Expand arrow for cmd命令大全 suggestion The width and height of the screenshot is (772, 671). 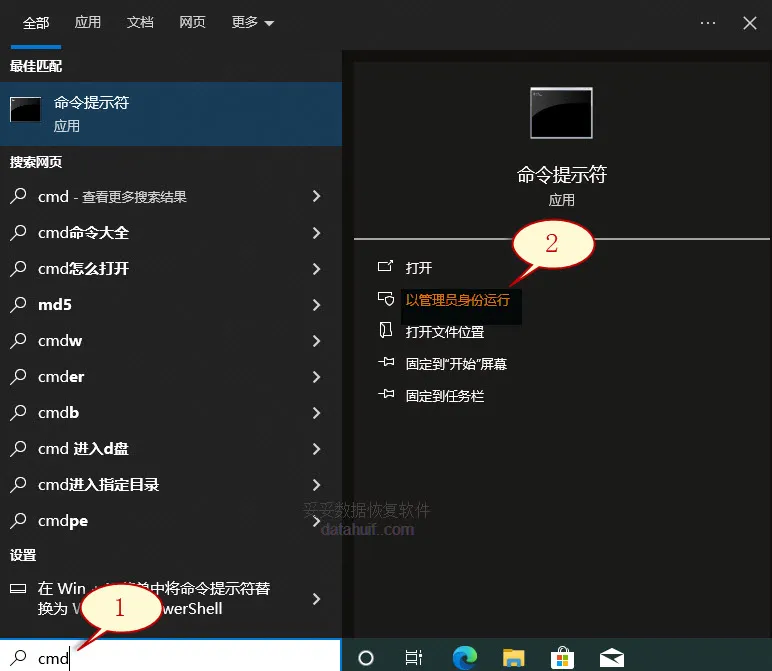316,233
